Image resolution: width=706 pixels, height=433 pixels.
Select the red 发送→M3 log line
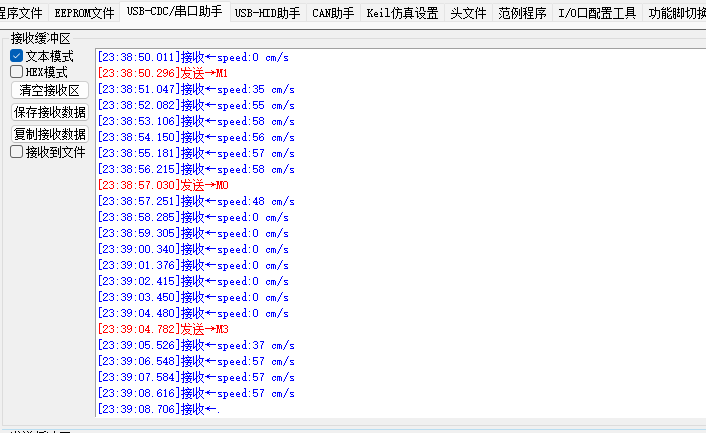coord(163,329)
